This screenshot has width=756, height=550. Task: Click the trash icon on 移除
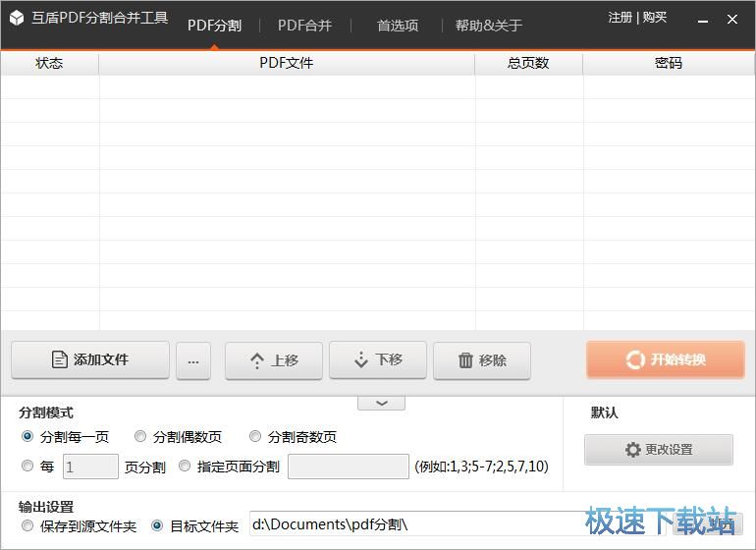pos(465,360)
